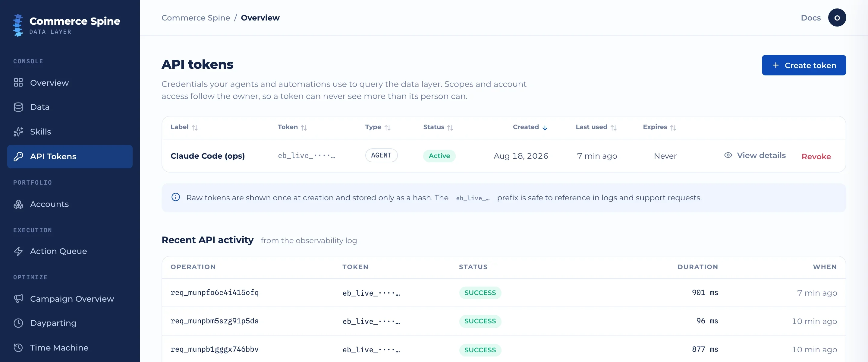This screenshot has width=868, height=362.
Task: Click the Commerce Spine breadcrumb link
Action: point(196,18)
